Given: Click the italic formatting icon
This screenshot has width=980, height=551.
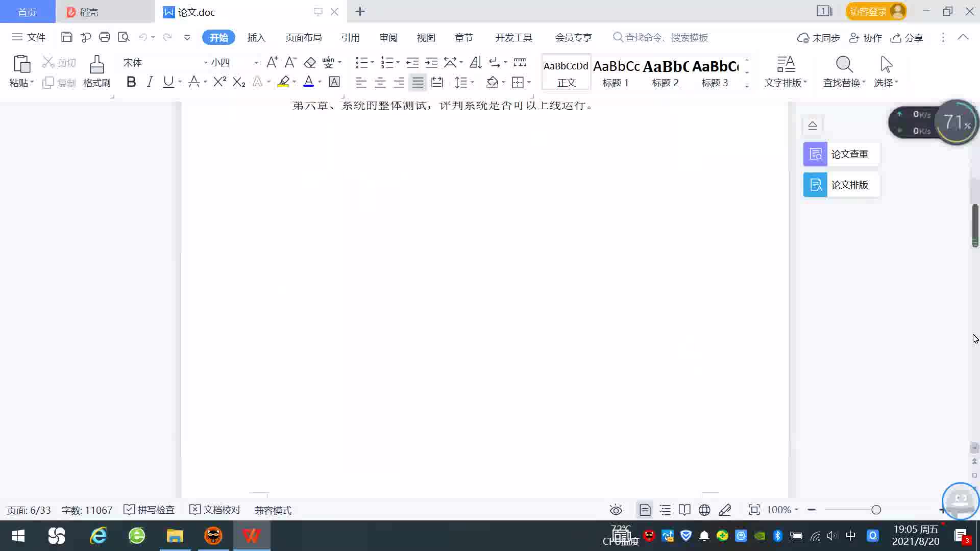Looking at the screenshot, I should (x=150, y=82).
